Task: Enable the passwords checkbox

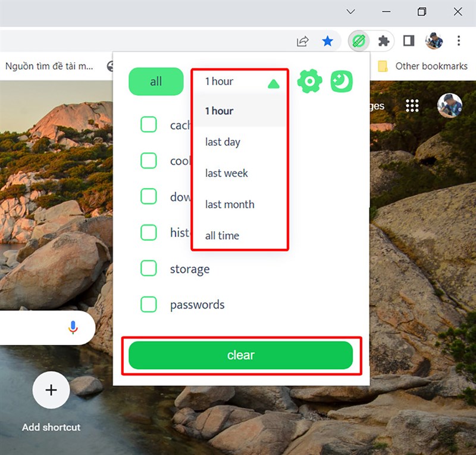Action: tap(148, 304)
